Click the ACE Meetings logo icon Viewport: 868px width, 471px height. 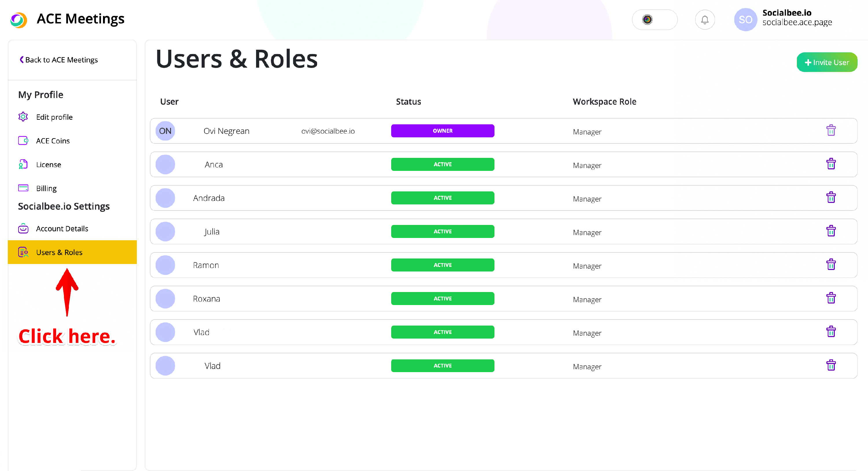[x=19, y=20]
